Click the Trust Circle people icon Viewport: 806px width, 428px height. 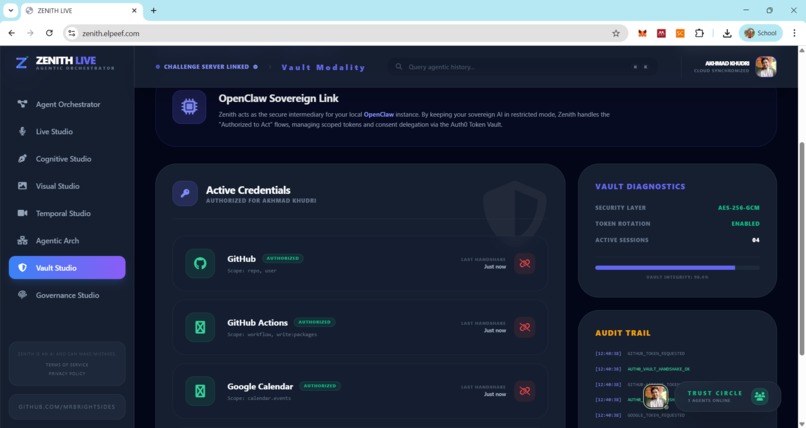point(759,396)
